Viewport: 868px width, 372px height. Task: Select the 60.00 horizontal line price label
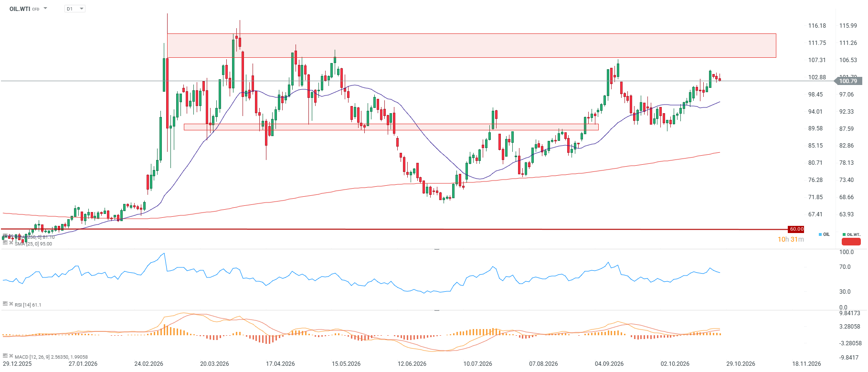[796, 229]
